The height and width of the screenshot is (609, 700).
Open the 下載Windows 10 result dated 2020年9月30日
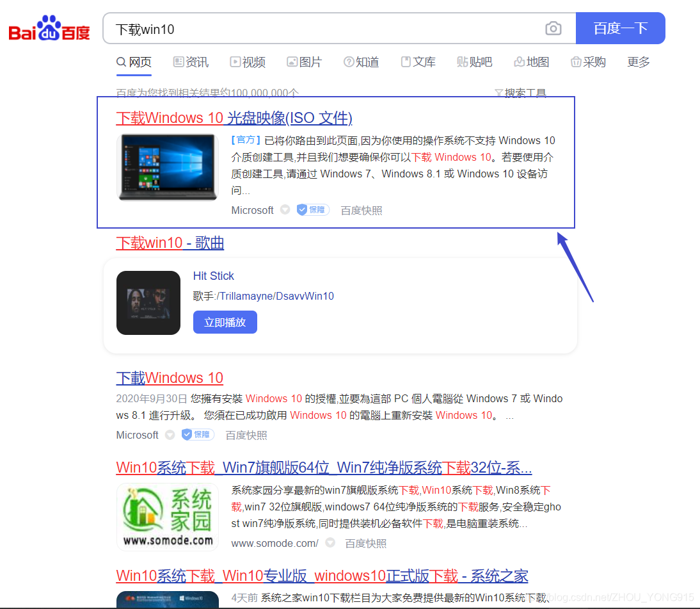click(x=170, y=378)
